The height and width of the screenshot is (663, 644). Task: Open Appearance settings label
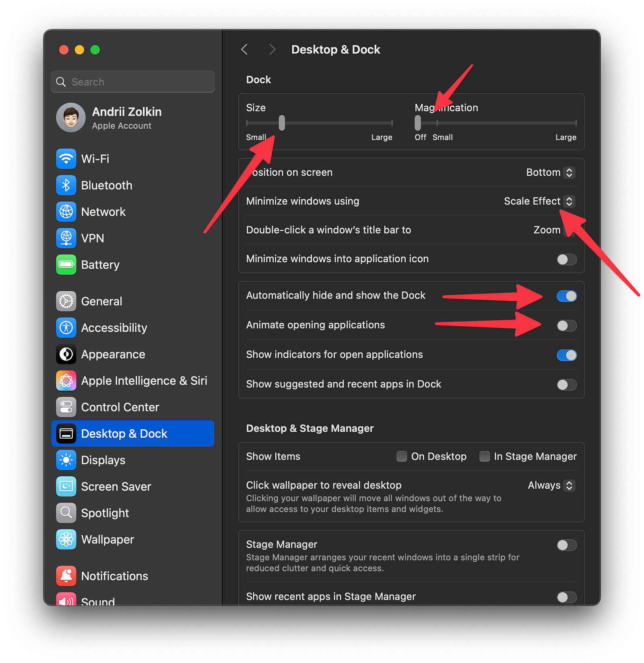pyautogui.click(x=113, y=355)
